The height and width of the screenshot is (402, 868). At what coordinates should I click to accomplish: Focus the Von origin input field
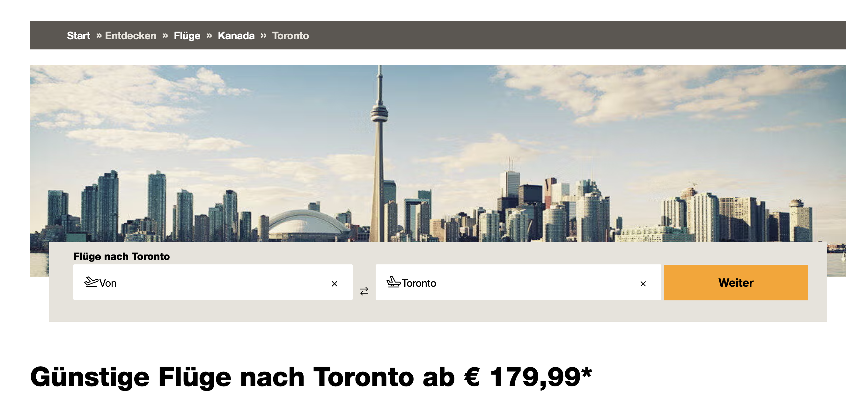[x=213, y=283]
